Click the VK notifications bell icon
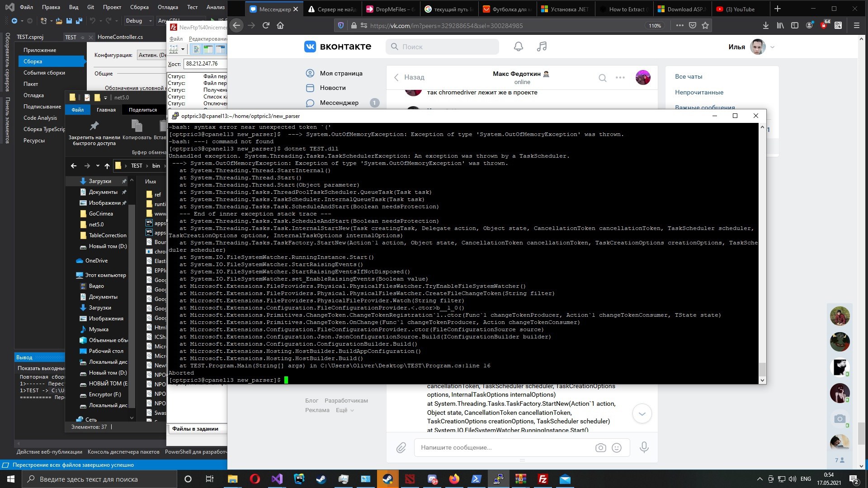 pos(519,47)
